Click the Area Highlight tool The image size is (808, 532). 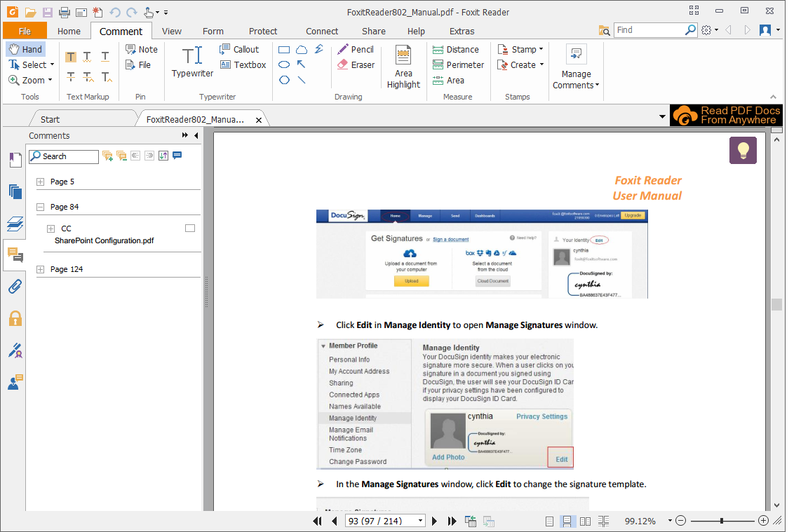(x=403, y=67)
